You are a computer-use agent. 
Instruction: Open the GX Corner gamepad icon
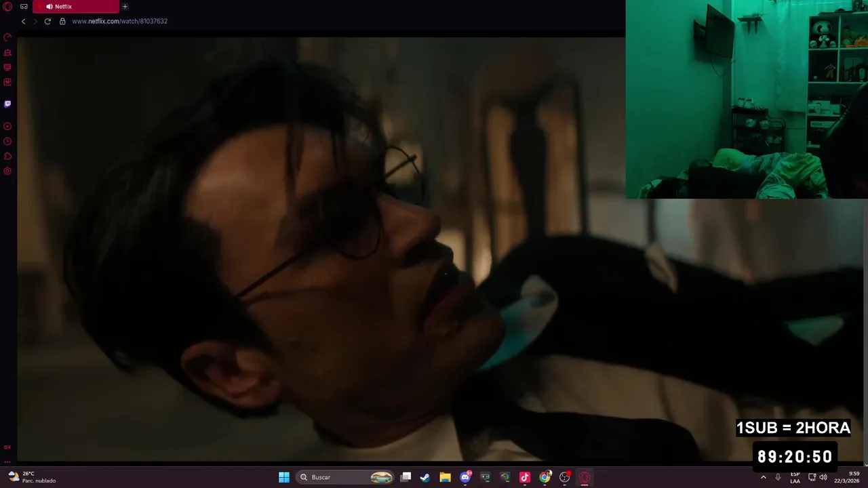[x=24, y=7]
